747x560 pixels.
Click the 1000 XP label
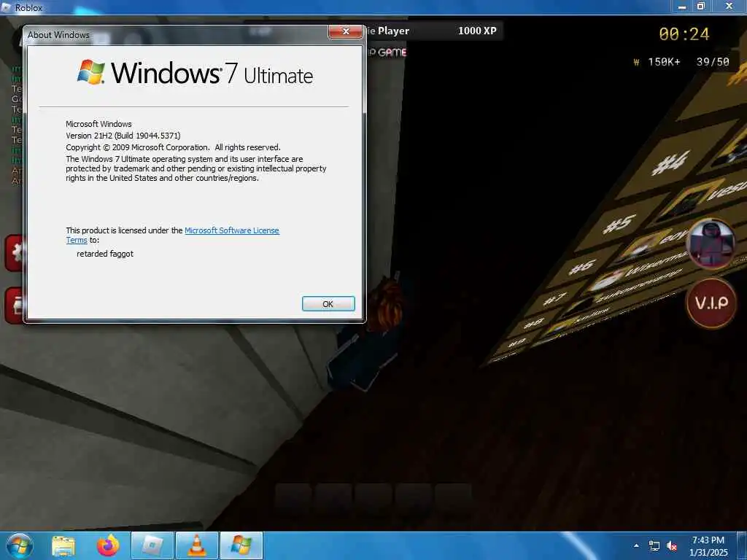pyautogui.click(x=477, y=31)
